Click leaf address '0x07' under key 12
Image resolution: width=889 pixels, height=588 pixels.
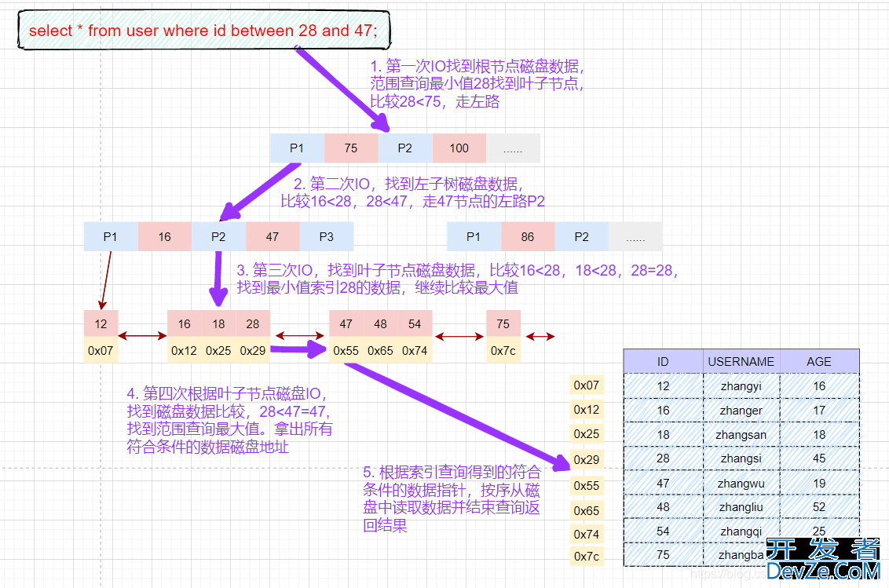(101, 350)
